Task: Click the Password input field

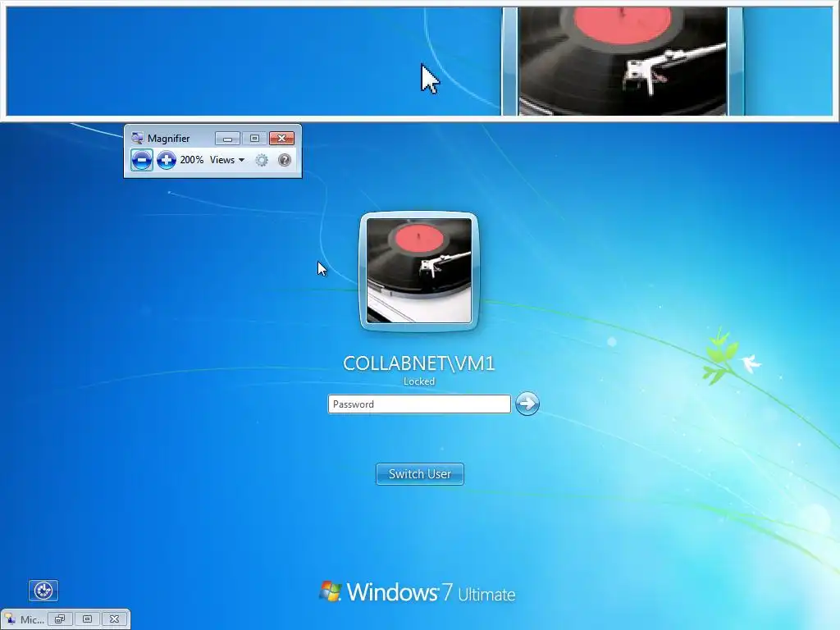Action: pos(419,404)
